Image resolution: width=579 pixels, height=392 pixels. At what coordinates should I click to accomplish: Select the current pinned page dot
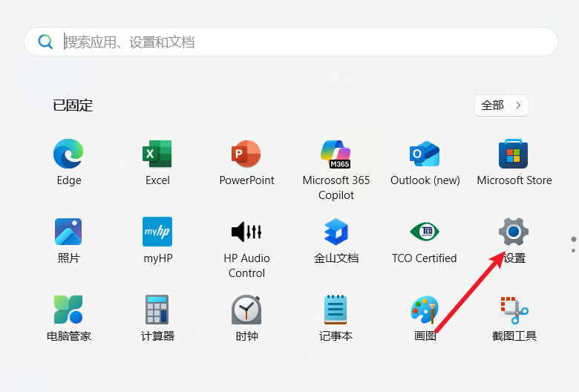click(x=574, y=239)
